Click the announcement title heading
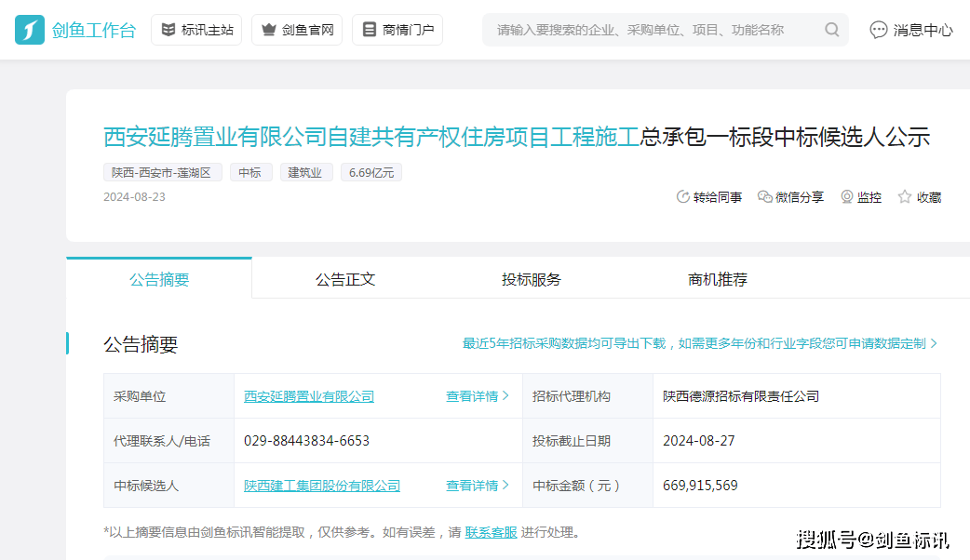Image resolution: width=970 pixels, height=560 pixels. pyautogui.click(x=517, y=137)
